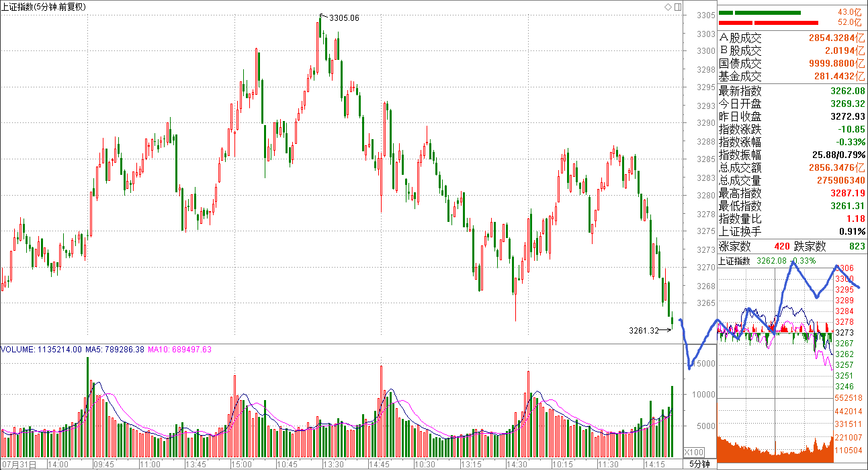This screenshot has width=868, height=470.
Task: Click the diamond icon above the chart
Action: 668,7
